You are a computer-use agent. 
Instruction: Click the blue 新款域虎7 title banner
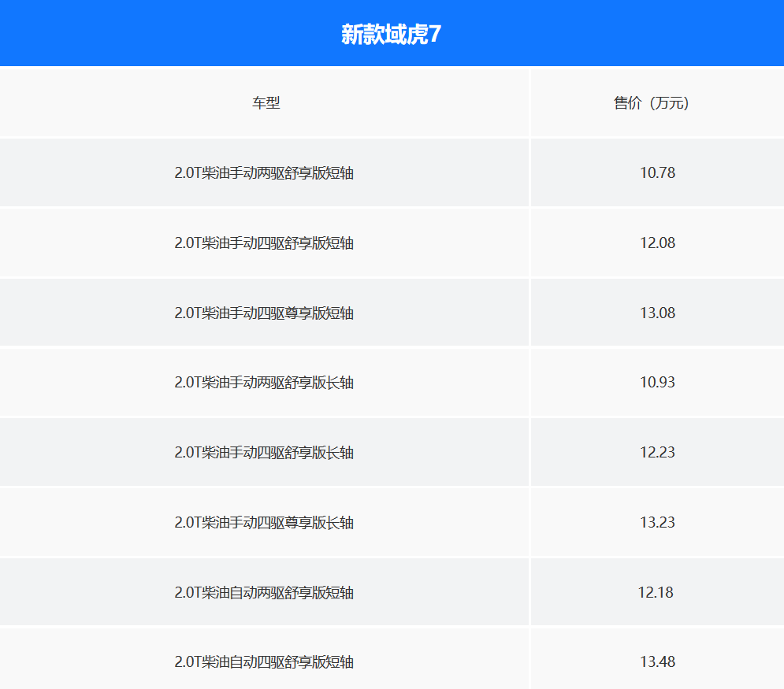(392, 33)
